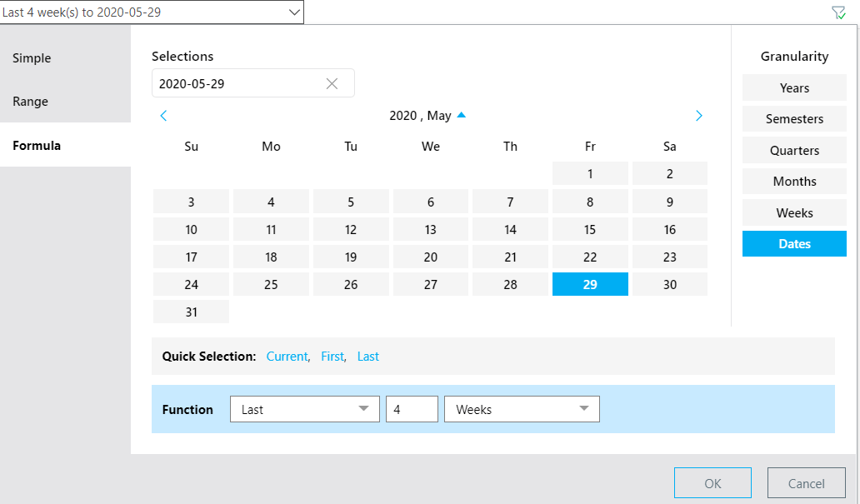Pick date 4 in the calendar
Screen dimensions: 860x504
click(x=271, y=202)
